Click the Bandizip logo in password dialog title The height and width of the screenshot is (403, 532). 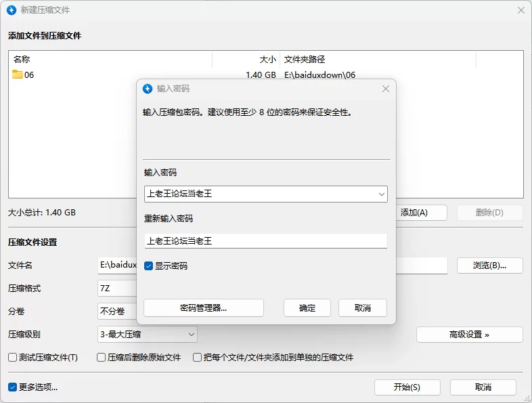click(148, 89)
